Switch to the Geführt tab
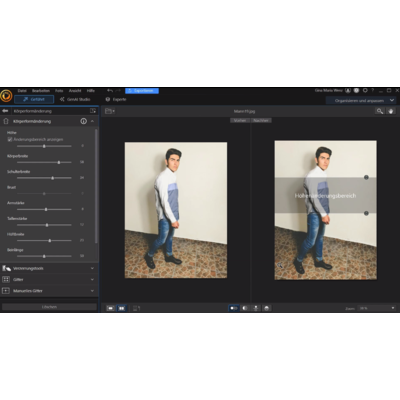Viewport: 400px width, 400px height. click(x=34, y=99)
